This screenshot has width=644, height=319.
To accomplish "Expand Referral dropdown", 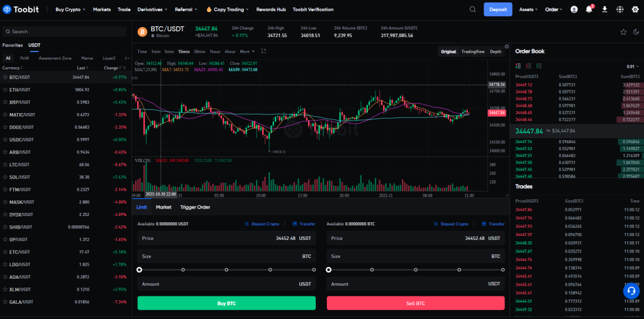I will coord(186,9).
